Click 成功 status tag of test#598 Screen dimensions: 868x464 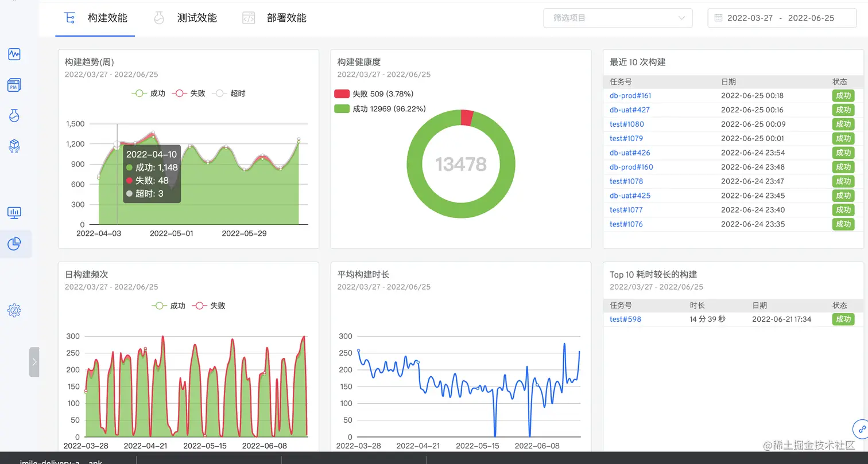[843, 319]
